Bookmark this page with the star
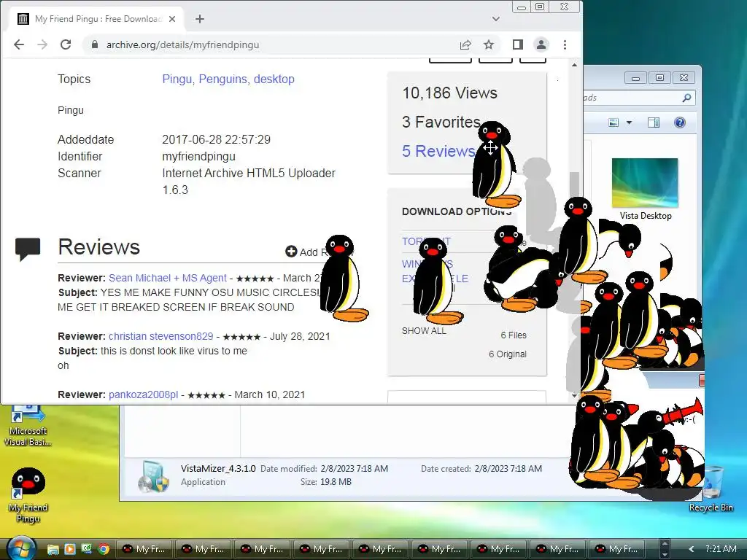This screenshot has height=560, width=747. (x=489, y=44)
